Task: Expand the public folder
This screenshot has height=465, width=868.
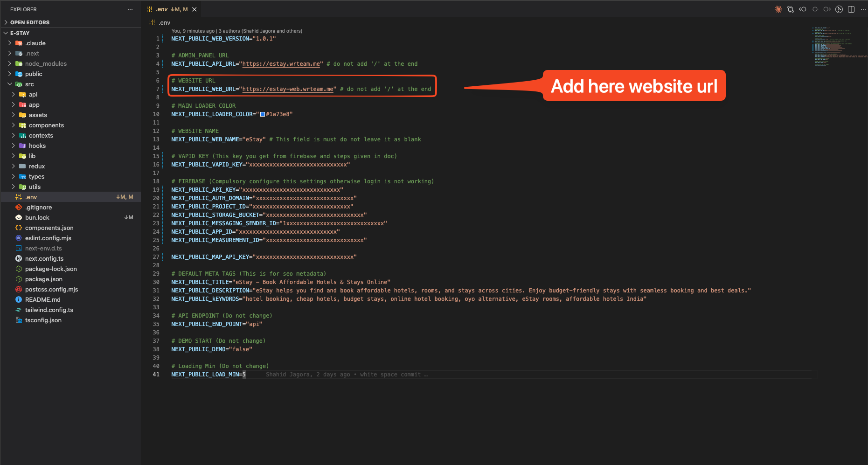Action: tap(34, 74)
